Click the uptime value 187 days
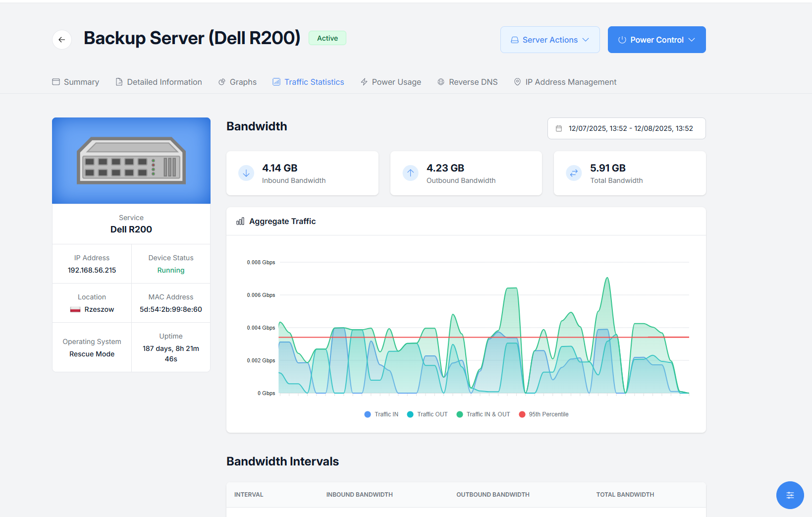 tap(171, 353)
